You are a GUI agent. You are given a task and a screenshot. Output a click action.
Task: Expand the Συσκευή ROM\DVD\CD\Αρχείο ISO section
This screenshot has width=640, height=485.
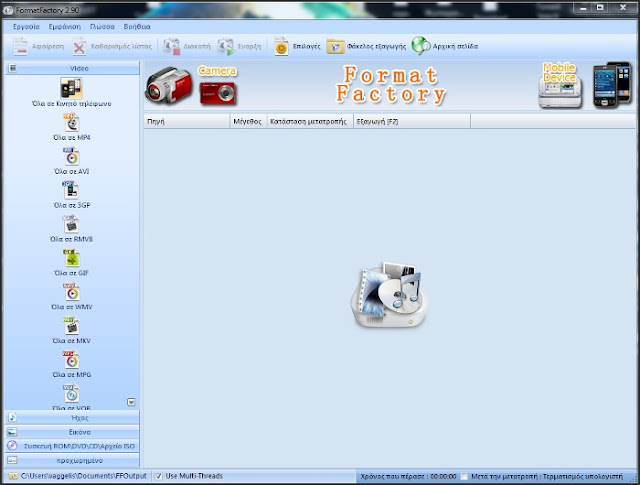72,446
